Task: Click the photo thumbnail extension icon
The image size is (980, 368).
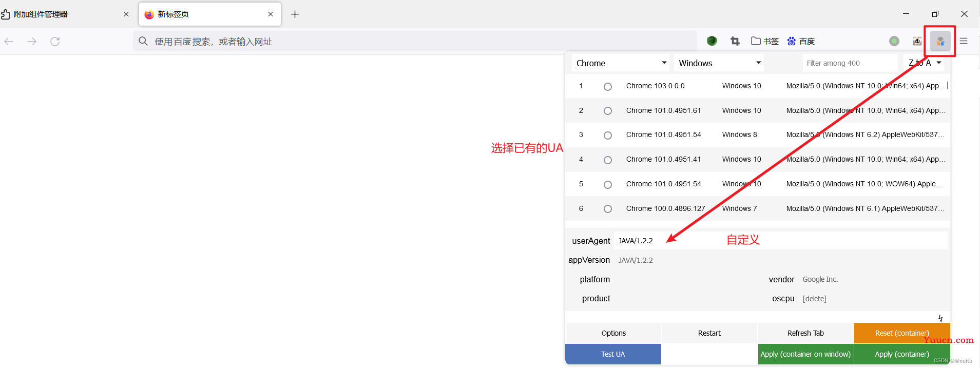Action: pos(917,41)
